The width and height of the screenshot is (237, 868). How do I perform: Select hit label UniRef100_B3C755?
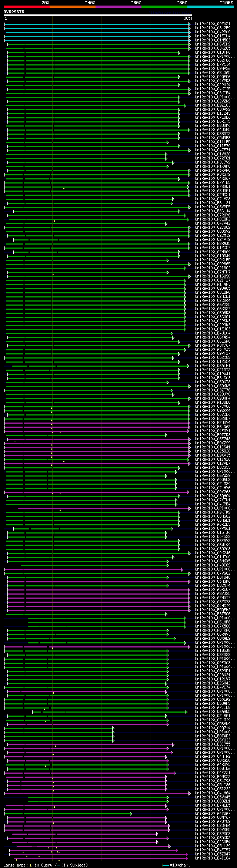(213, 744)
